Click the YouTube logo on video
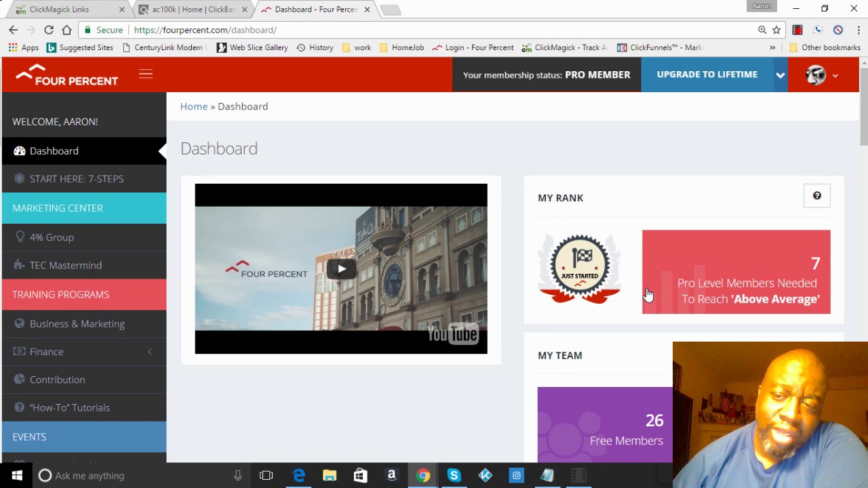 coord(452,334)
